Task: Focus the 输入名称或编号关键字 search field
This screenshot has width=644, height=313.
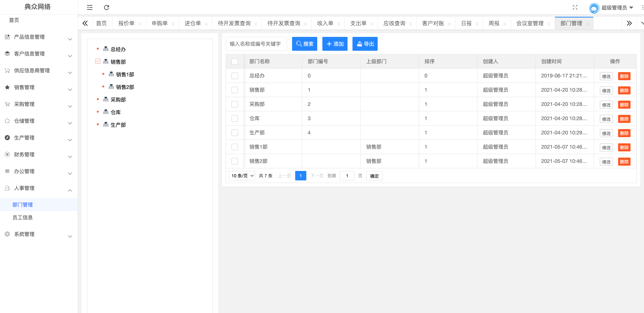Action: coord(256,44)
